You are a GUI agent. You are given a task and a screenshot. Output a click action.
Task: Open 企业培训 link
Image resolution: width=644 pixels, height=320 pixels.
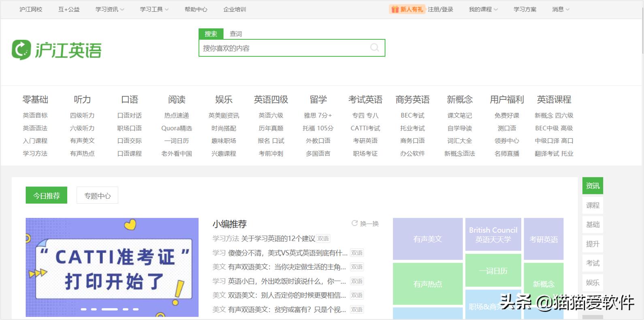[x=235, y=9]
